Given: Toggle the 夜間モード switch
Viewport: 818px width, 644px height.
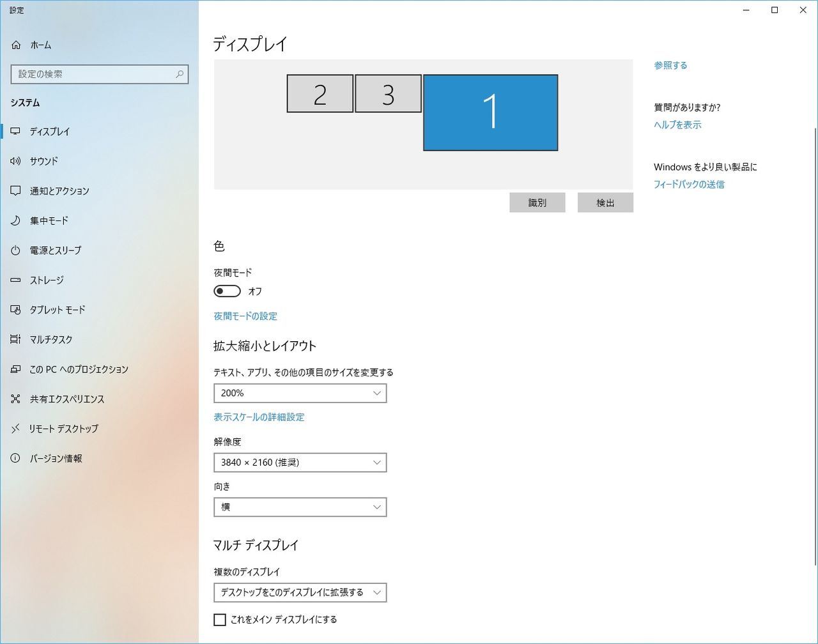Looking at the screenshot, I should (227, 291).
